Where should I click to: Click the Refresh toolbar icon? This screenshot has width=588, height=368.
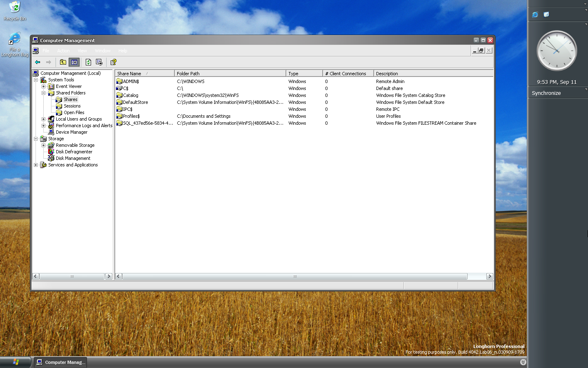[88, 62]
